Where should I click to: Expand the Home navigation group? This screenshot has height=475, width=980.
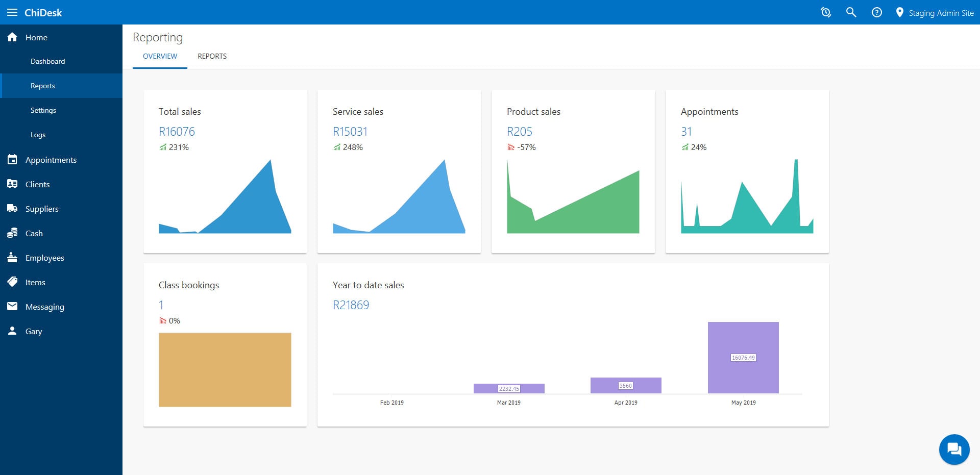point(36,37)
